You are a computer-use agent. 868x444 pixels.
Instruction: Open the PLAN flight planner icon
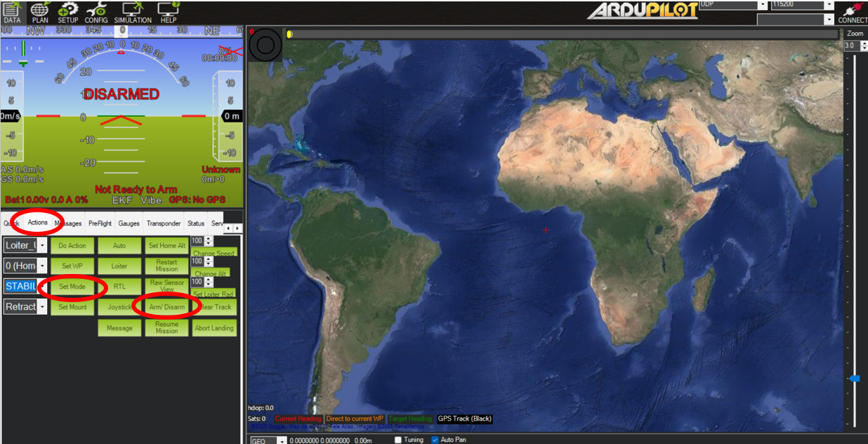pos(40,12)
